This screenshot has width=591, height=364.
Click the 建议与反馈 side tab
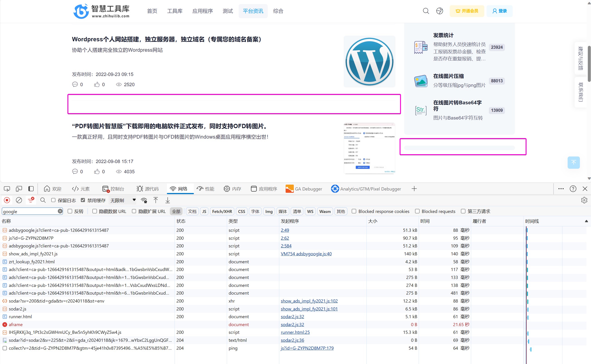(x=581, y=58)
